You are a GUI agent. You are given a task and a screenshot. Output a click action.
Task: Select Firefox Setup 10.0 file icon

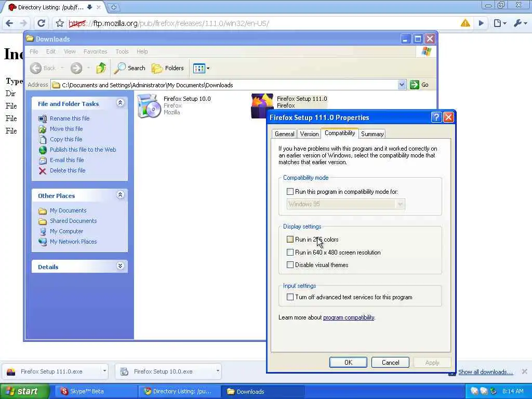tap(149, 106)
